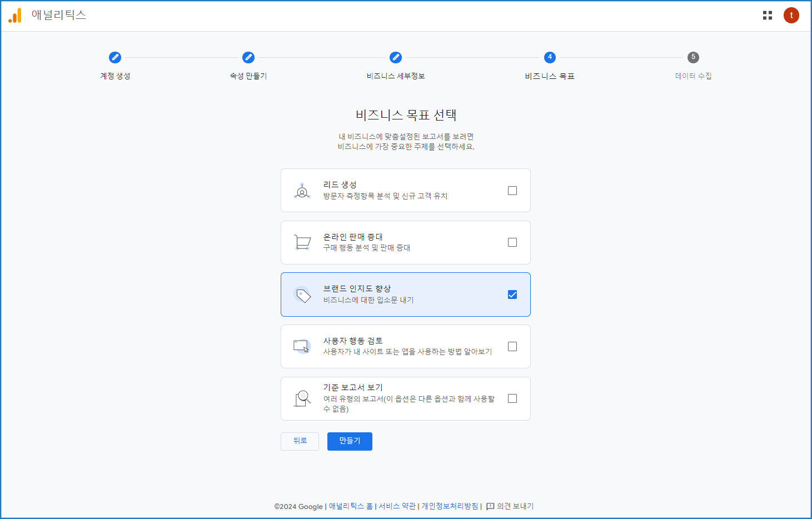
Task: Click the 리드 생성 target icon
Action: pyautogui.click(x=302, y=191)
